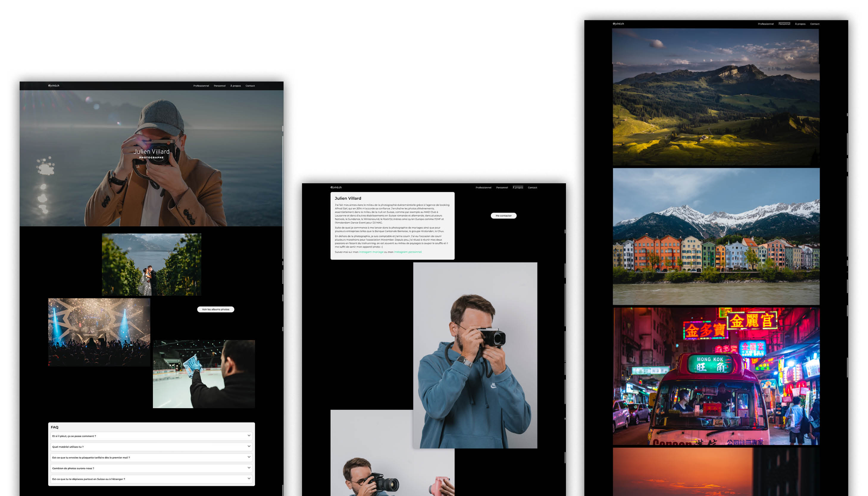Click the 'Voir les albums photos' button
Screen dimensions: 868x496
[x=216, y=309]
